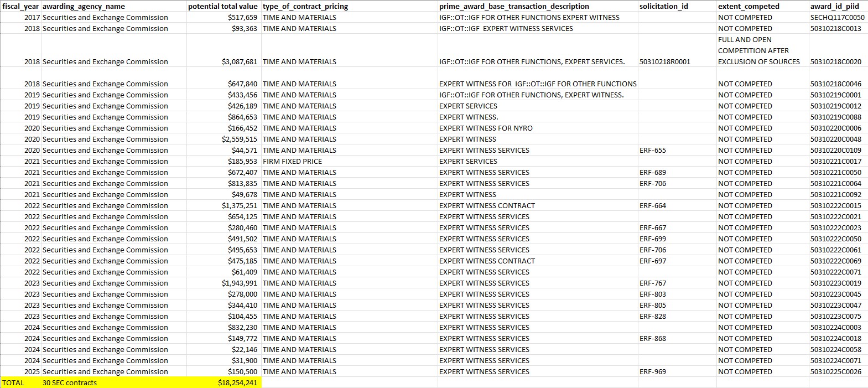The height and width of the screenshot is (388, 868).
Task: Select the 30 SEC contracts cell
Action: pos(113,382)
